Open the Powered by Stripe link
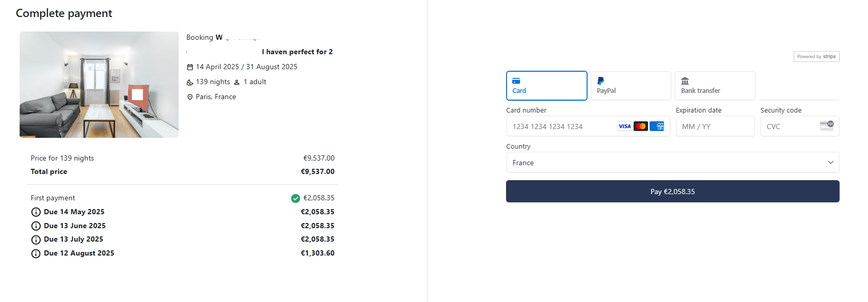Viewport: 868px width, 302px height. coord(816,57)
